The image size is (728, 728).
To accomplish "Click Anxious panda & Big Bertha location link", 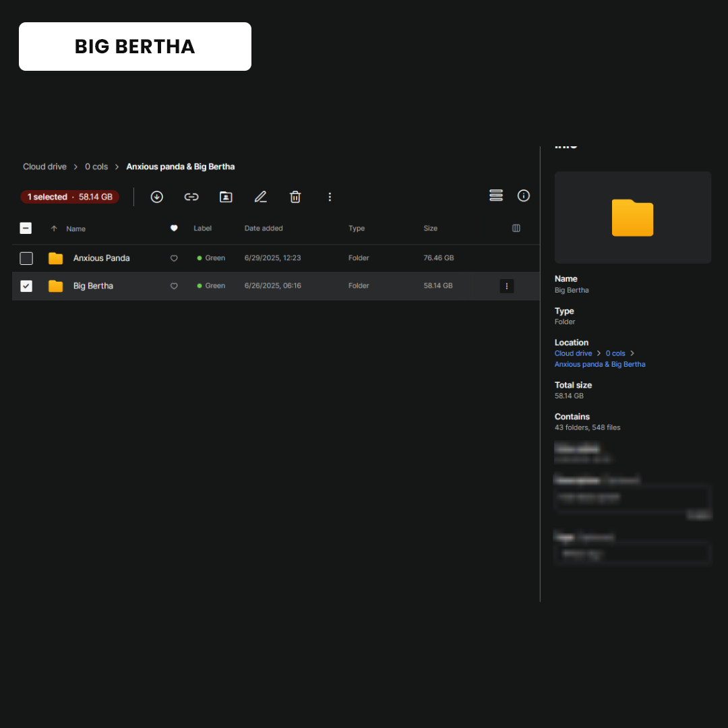I will (600, 364).
